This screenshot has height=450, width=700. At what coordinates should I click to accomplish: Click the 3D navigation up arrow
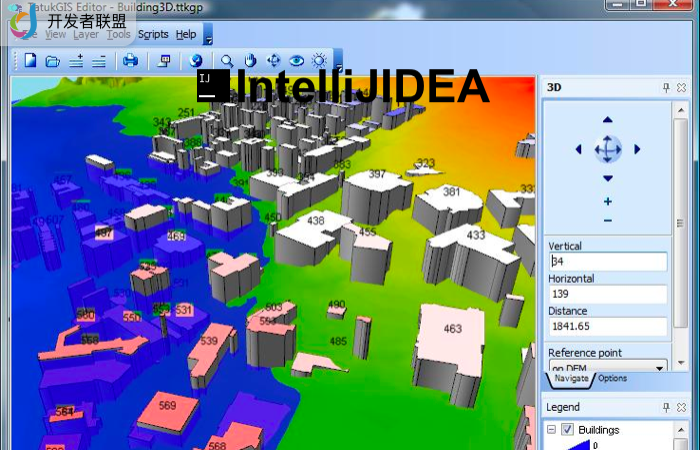click(x=607, y=120)
